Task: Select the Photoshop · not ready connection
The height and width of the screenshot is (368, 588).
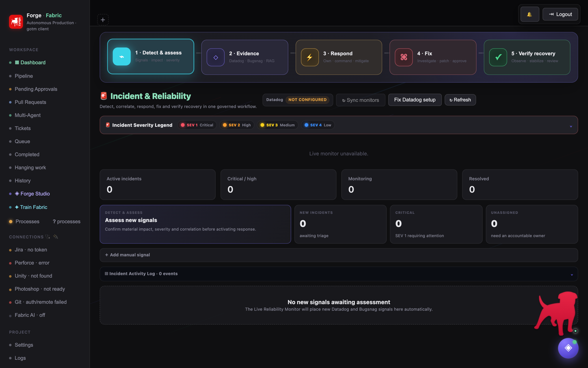Action: coord(40,289)
